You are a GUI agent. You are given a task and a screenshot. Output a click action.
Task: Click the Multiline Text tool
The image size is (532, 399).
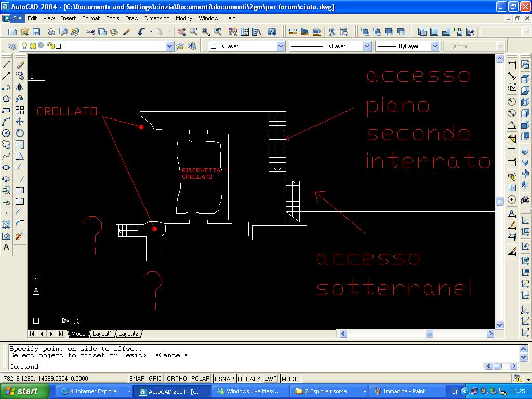click(6, 248)
